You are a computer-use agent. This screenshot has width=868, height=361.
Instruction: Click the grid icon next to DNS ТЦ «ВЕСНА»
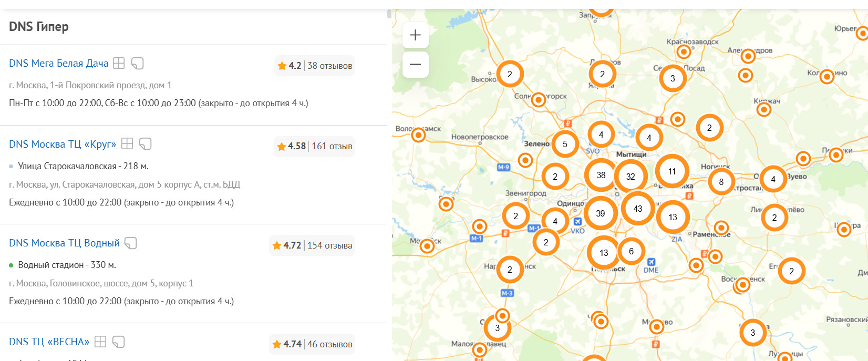pyautogui.click(x=100, y=342)
